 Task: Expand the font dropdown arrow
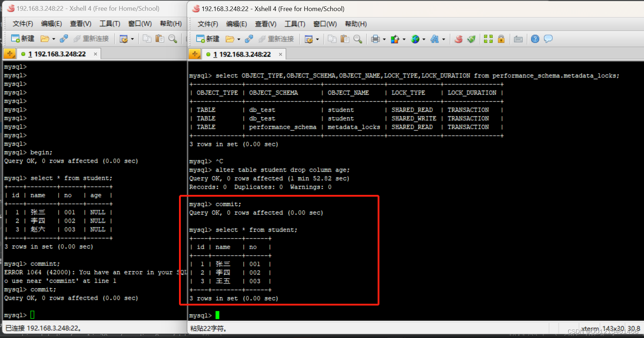pos(444,39)
